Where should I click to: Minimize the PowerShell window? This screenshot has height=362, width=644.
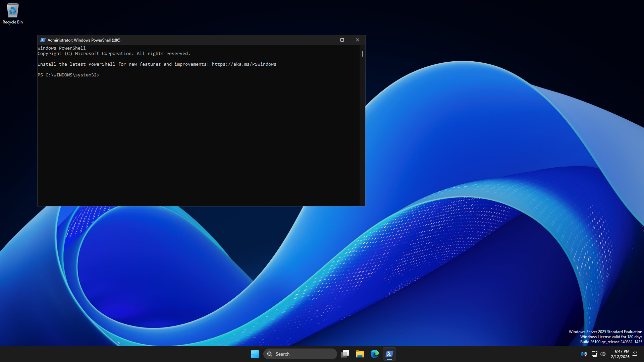pyautogui.click(x=327, y=40)
